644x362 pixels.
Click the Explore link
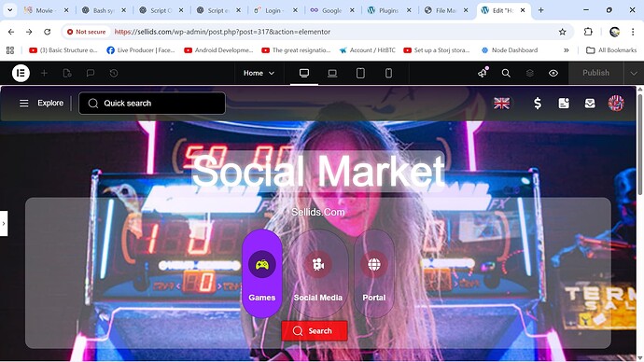[50, 103]
